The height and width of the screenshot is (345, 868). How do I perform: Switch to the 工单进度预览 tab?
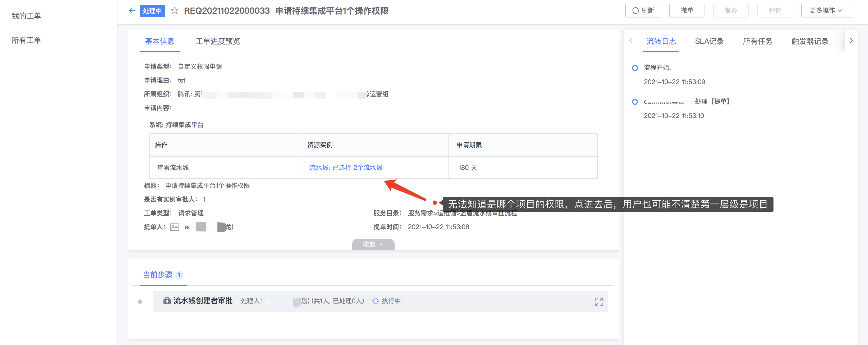pyautogui.click(x=218, y=42)
